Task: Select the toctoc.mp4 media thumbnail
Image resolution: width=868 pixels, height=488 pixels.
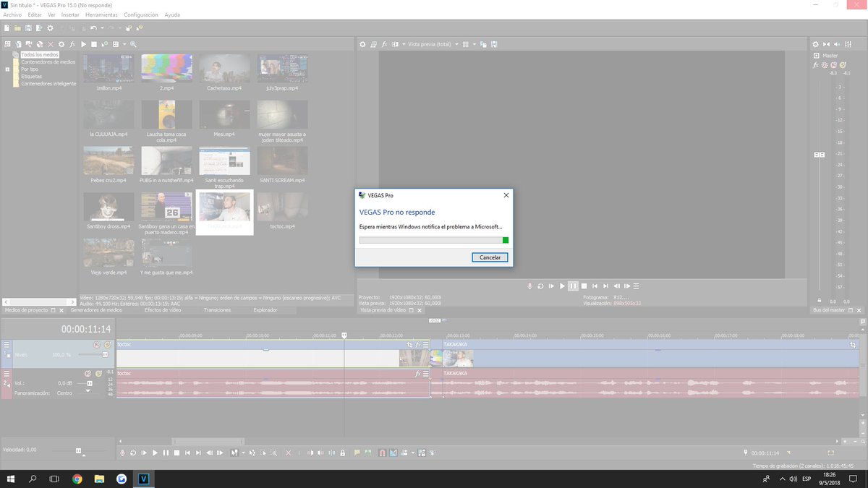Action: click(282, 207)
